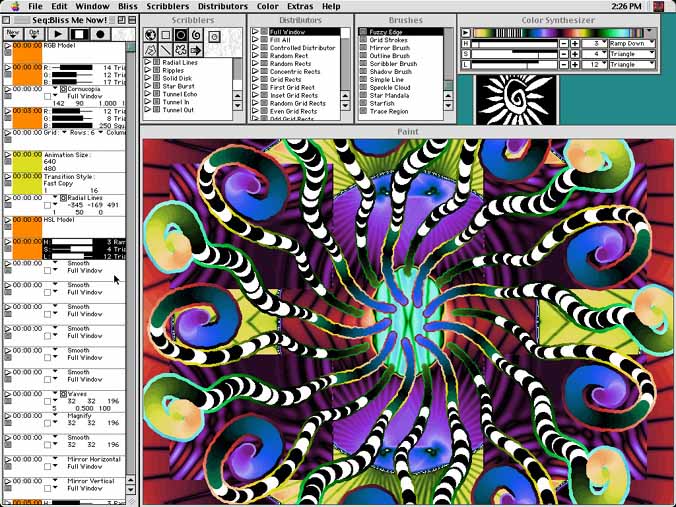The height and width of the screenshot is (507, 676).
Task: Select the arrow scribbler tool
Action: click(x=196, y=50)
